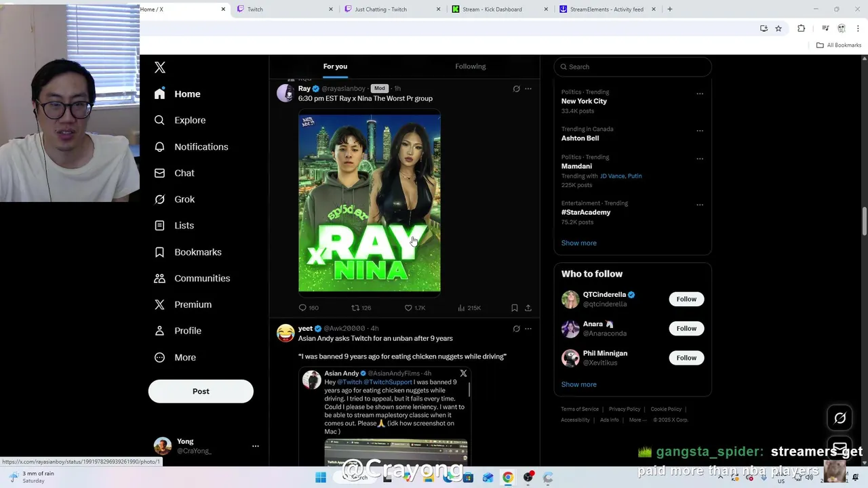Bookmark Ray's post
The image size is (868, 488).
(x=515, y=308)
